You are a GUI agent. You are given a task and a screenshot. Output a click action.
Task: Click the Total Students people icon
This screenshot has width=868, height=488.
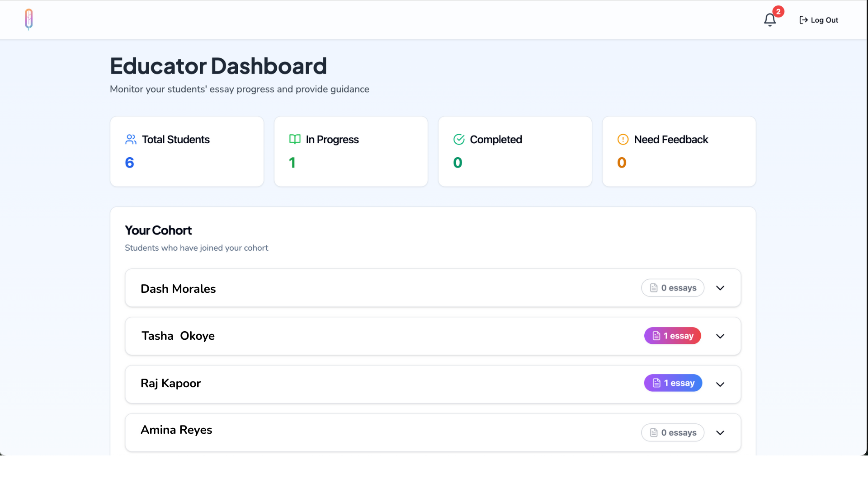coord(131,140)
